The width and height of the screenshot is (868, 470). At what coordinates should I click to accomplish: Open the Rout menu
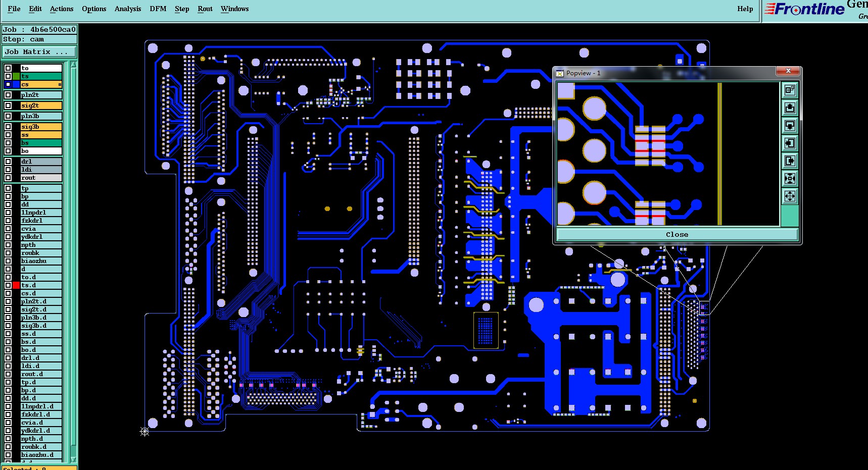[205, 9]
